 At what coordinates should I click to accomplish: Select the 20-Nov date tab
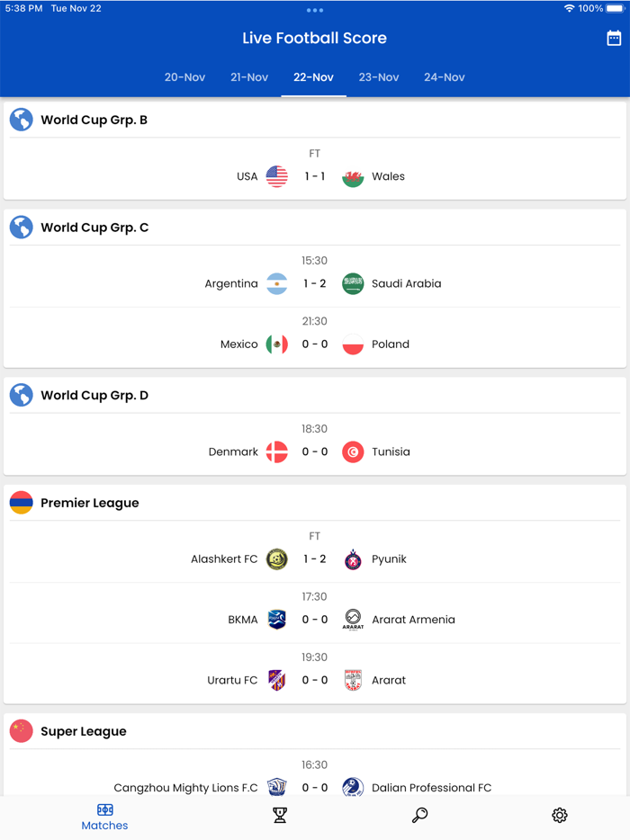[184, 77]
